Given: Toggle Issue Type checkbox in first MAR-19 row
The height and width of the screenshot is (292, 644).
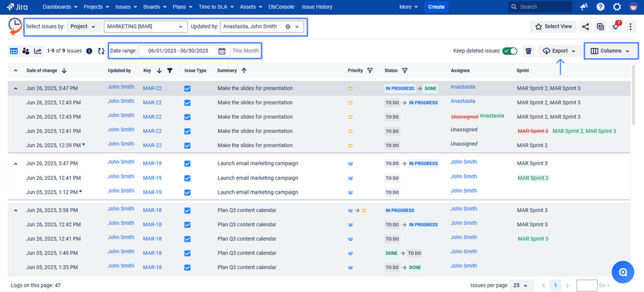Looking at the screenshot, I should [187, 163].
